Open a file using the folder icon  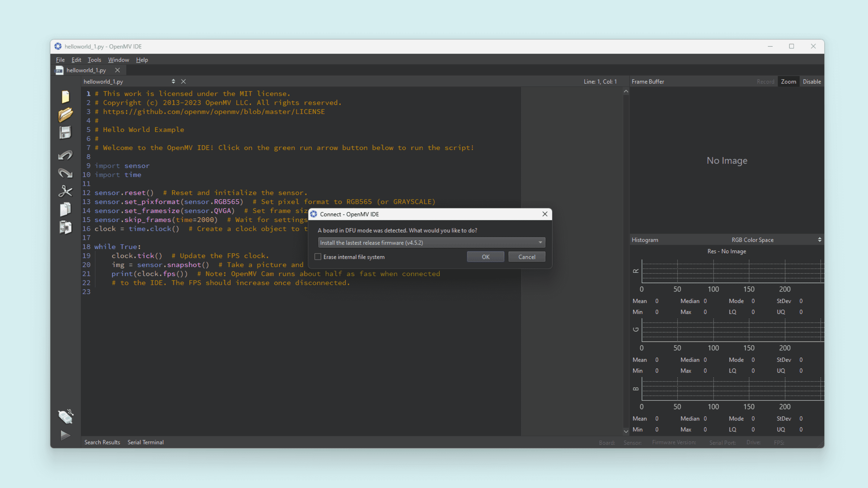click(x=65, y=114)
